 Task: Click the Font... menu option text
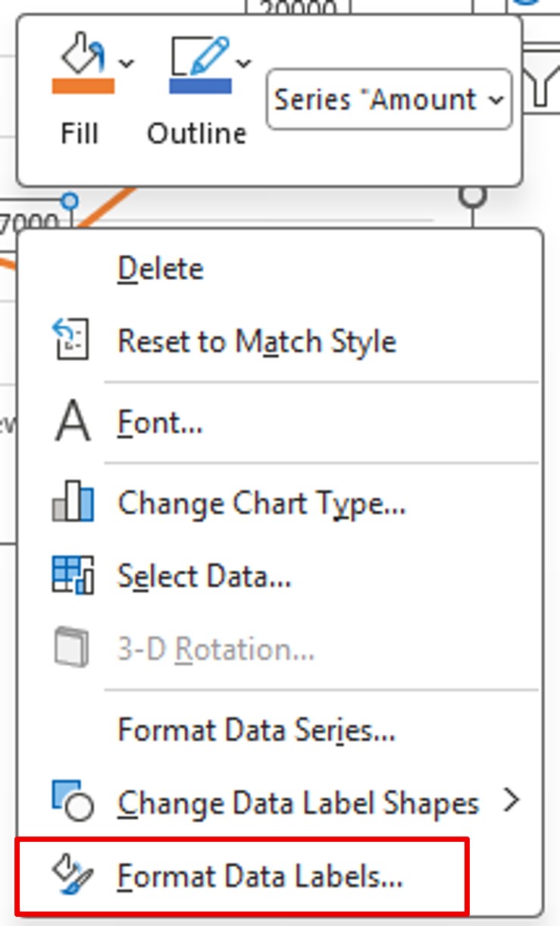click(x=160, y=422)
